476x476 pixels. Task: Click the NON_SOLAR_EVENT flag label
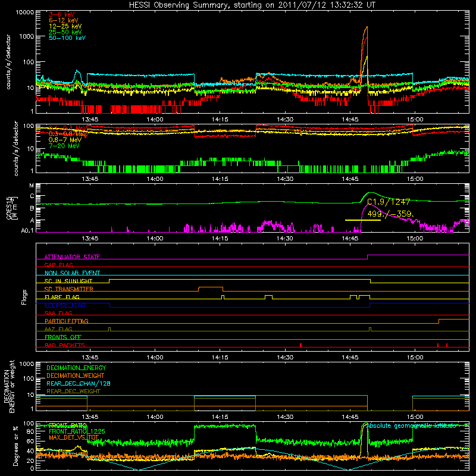tap(72, 273)
